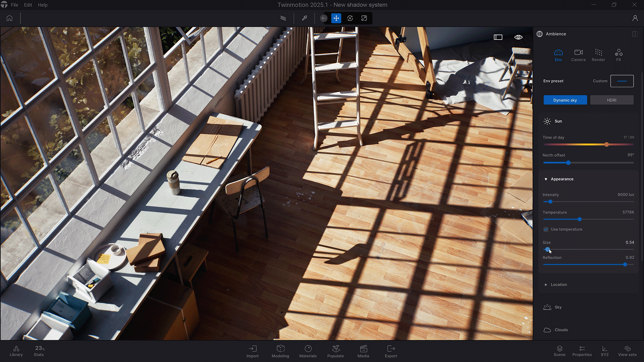Image resolution: width=644 pixels, height=362 pixels.
Task: Open the View sets panel
Action: click(x=627, y=351)
